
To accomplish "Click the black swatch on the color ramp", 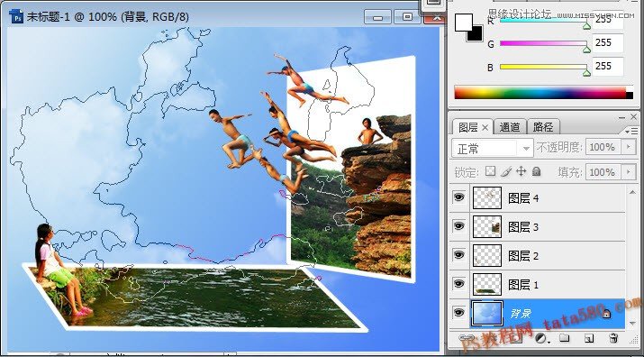I will (630, 96).
